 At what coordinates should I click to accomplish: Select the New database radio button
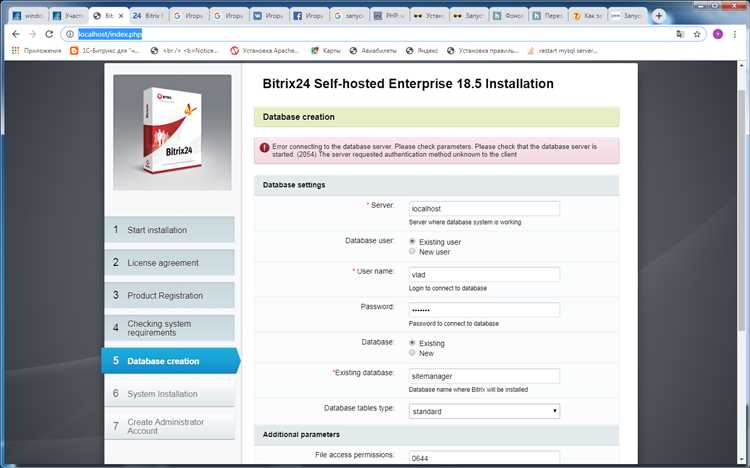412,353
